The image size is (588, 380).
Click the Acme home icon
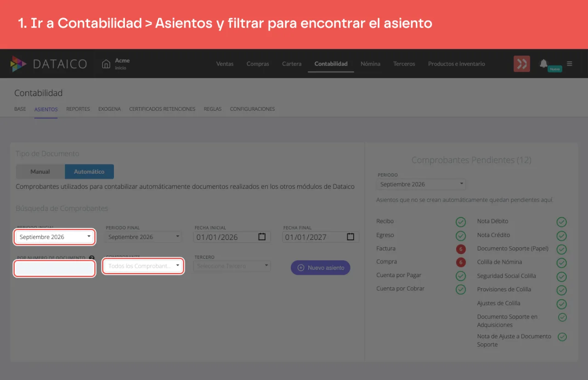click(106, 63)
